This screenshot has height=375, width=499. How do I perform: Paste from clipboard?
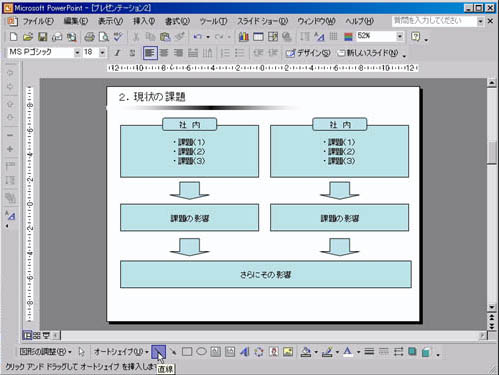[165, 37]
